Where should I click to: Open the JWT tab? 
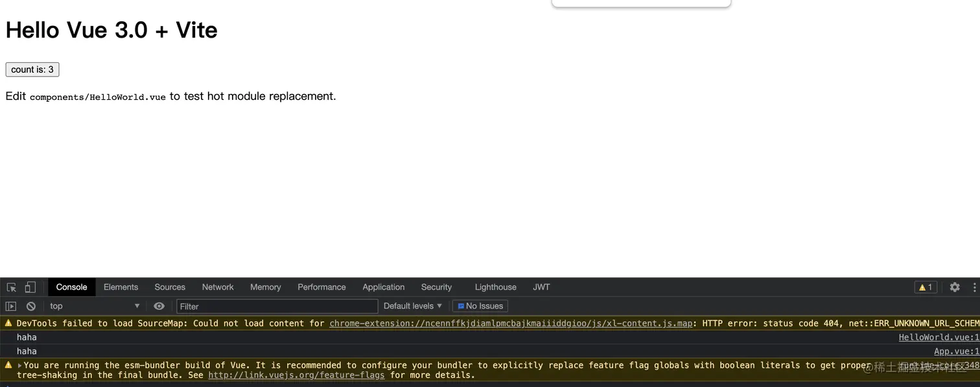click(x=541, y=287)
